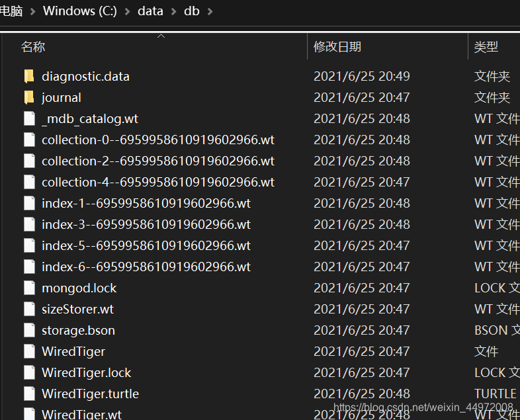Click the _mdb_catalog.wt file name

pyautogui.click(x=90, y=118)
